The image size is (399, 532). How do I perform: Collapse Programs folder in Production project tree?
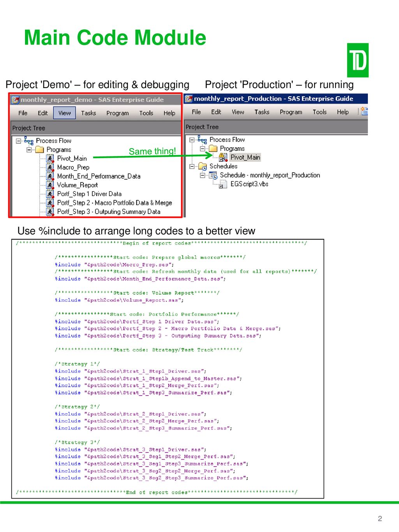click(x=202, y=148)
